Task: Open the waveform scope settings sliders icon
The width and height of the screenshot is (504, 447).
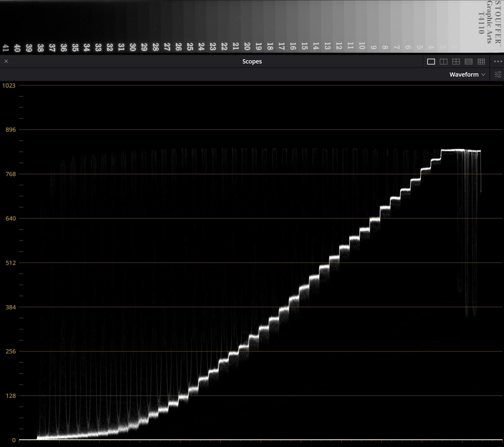Action: click(498, 74)
